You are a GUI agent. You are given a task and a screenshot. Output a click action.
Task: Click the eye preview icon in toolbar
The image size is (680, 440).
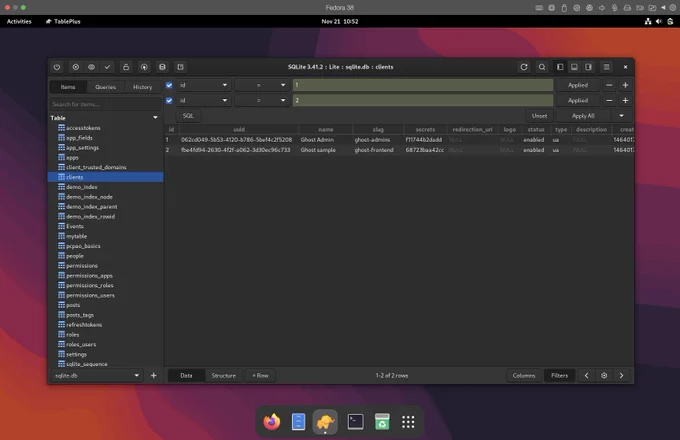pos(92,67)
